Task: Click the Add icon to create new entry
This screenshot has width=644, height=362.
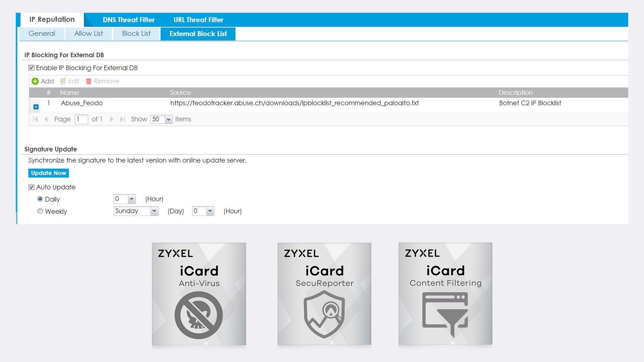Action: pyautogui.click(x=35, y=81)
